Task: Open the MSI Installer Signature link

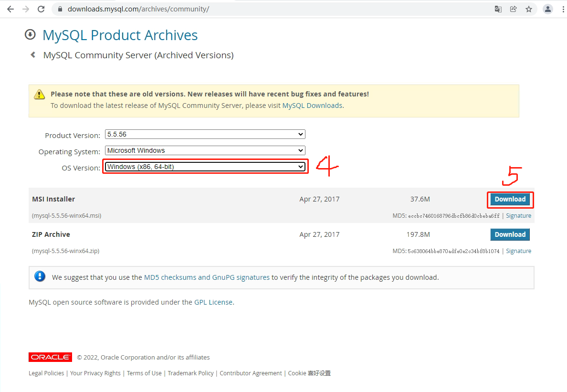Action: tap(518, 215)
